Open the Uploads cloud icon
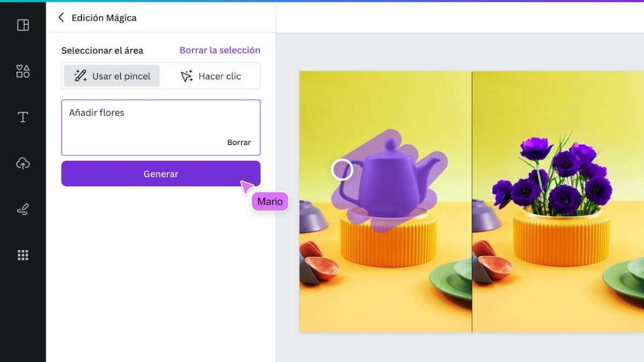This screenshot has width=644, height=362. pyautogui.click(x=23, y=164)
